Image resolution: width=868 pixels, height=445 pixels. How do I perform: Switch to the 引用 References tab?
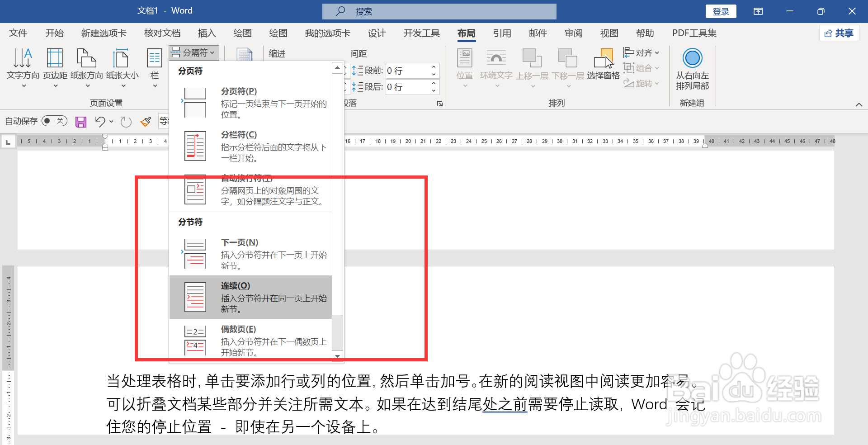tap(502, 33)
